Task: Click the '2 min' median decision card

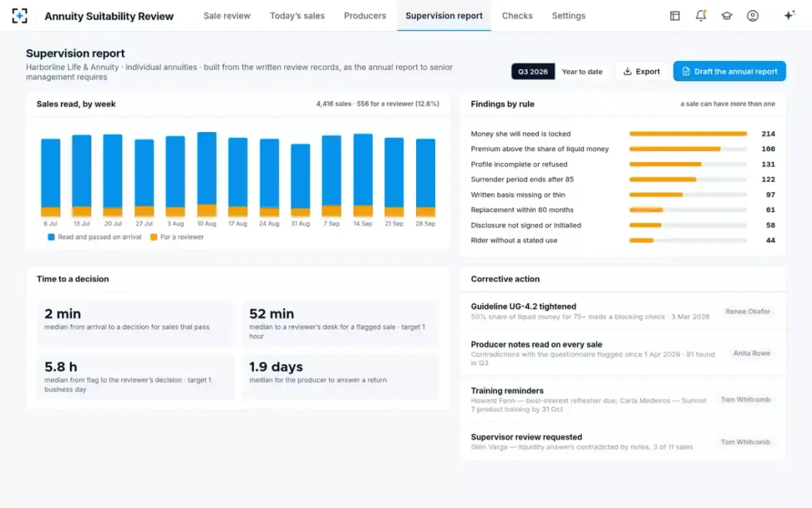Action: point(135,324)
